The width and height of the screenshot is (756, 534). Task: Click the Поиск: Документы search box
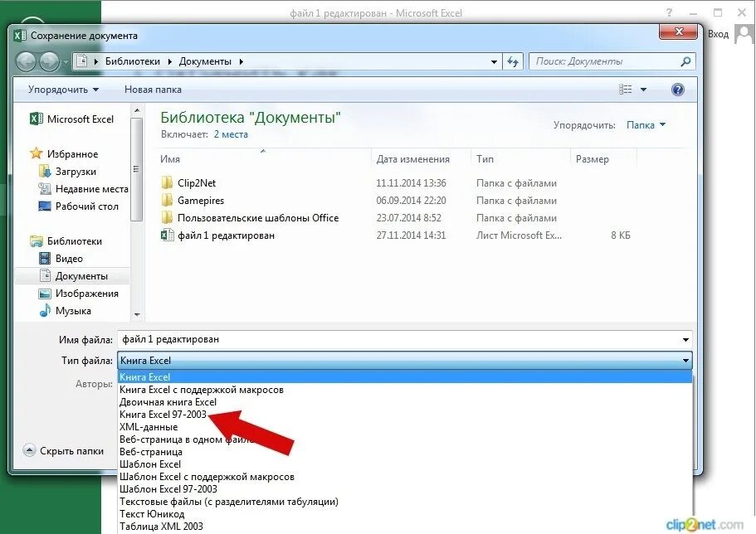(x=612, y=61)
